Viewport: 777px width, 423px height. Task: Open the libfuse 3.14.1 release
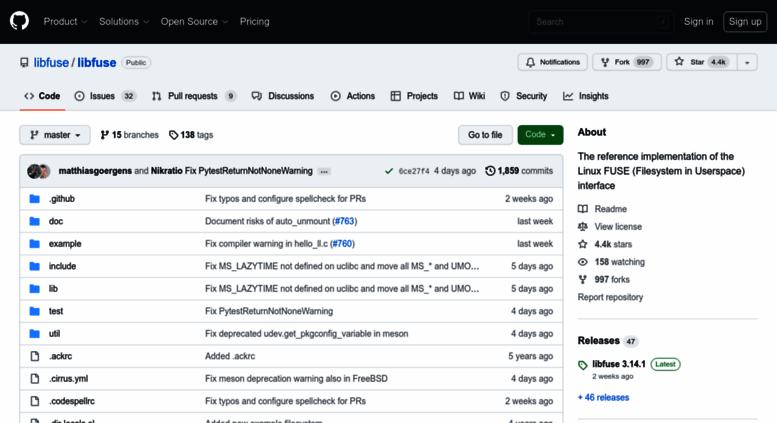click(619, 364)
